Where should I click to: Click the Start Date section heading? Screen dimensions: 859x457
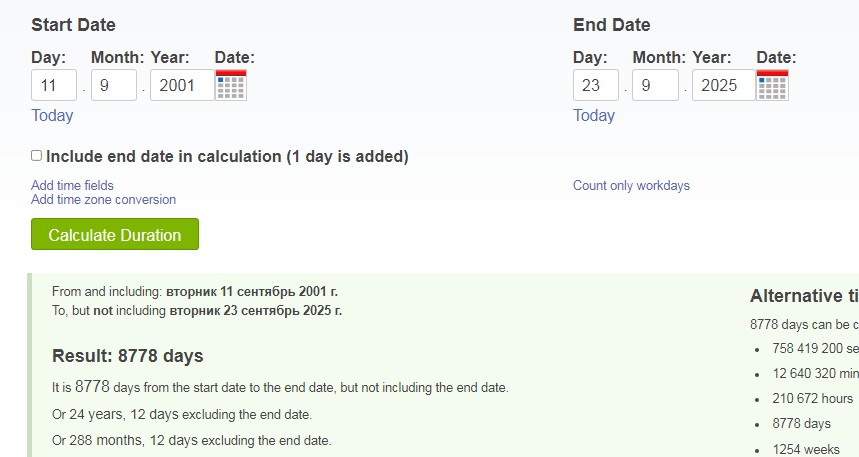tap(73, 25)
